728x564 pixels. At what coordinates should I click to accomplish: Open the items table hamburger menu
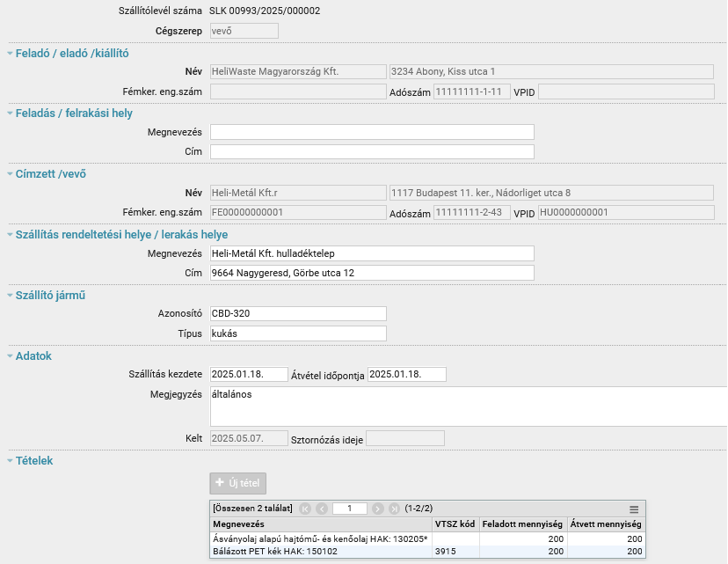pyautogui.click(x=634, y=509)
